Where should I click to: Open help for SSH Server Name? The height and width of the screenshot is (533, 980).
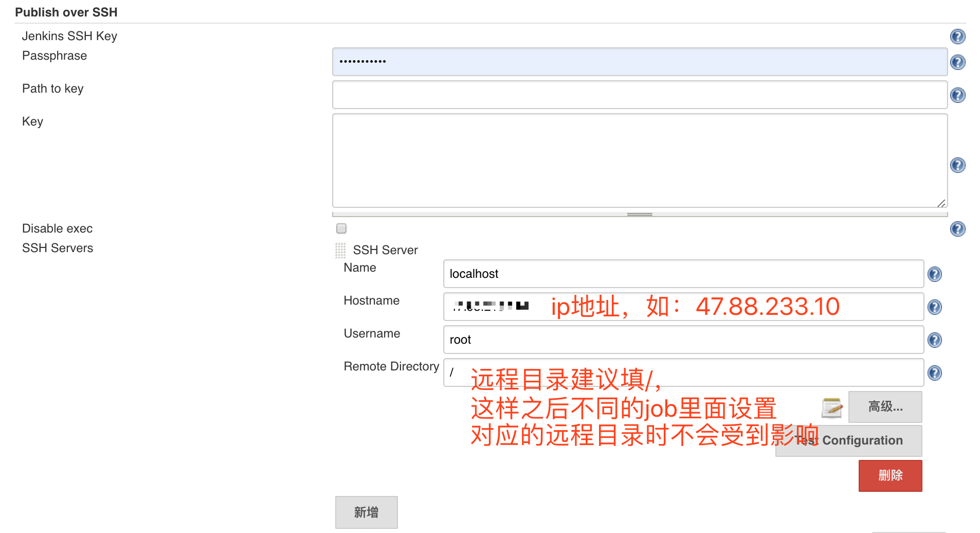point(934,274)
